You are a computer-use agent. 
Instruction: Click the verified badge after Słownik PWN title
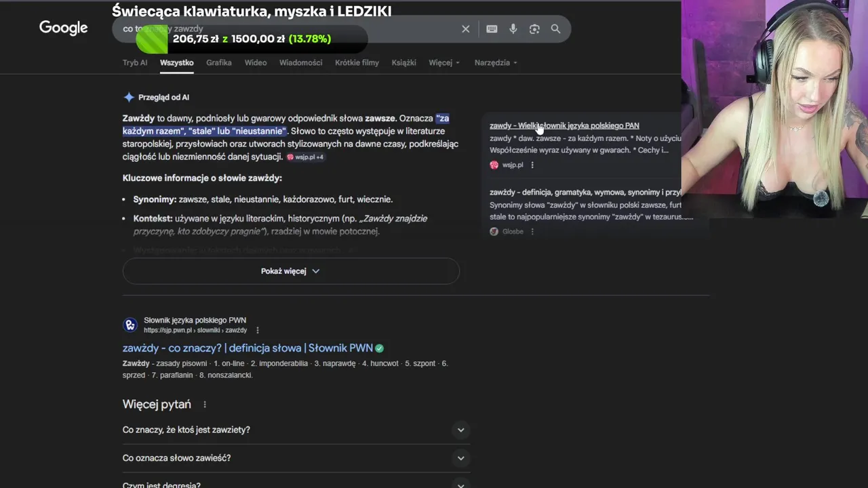coord(380,348)
